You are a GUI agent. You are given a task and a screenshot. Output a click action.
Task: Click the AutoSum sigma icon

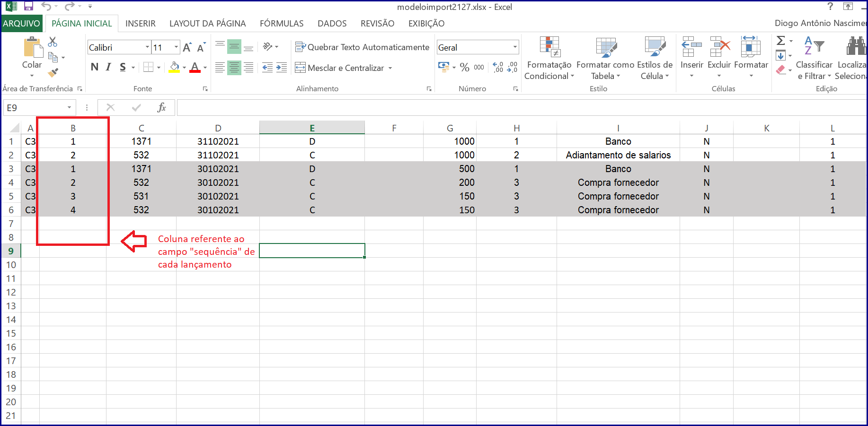point(781,41)
